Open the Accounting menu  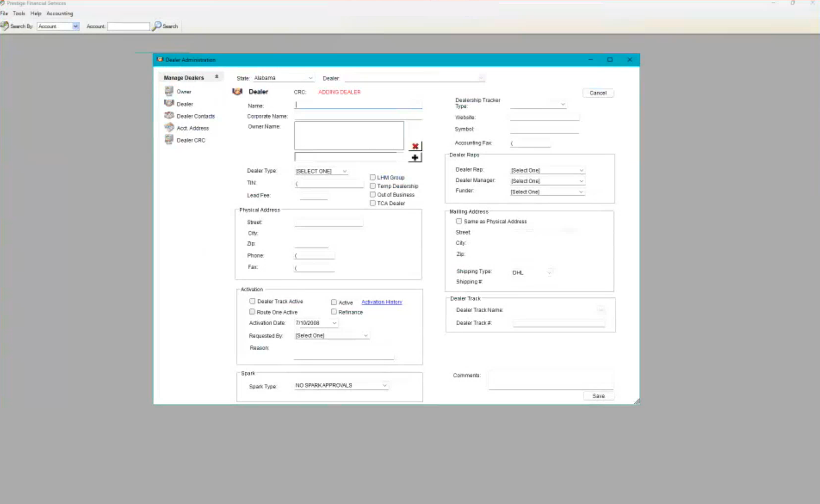pyautogui.click(x=60, y=13)
